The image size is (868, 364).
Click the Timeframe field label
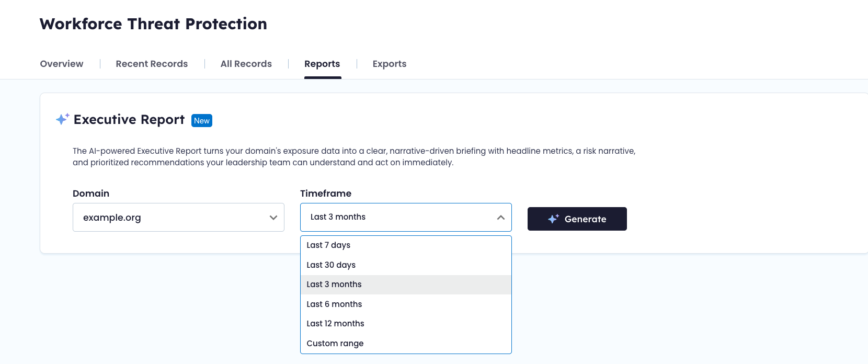[326, 194]
